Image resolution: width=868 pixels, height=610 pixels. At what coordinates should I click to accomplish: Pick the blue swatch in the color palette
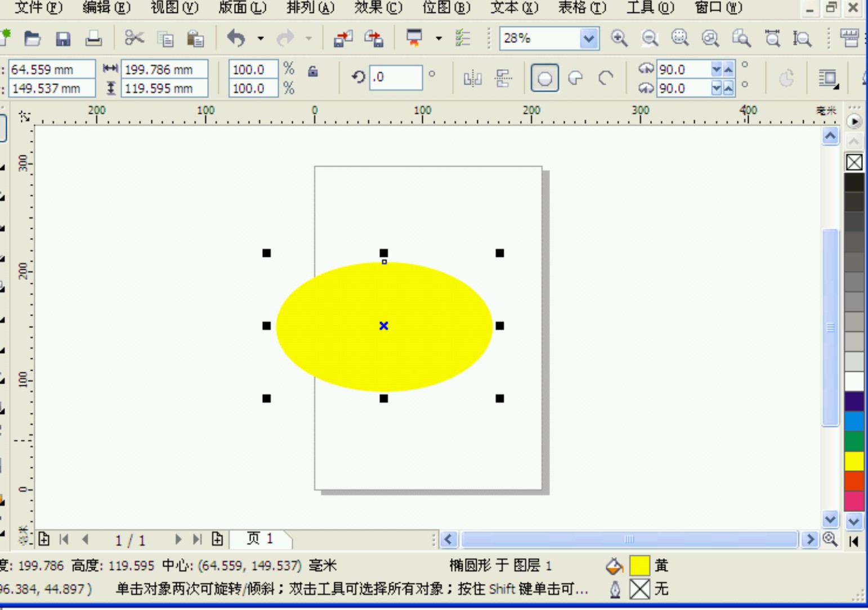click(x=854, y=421)
